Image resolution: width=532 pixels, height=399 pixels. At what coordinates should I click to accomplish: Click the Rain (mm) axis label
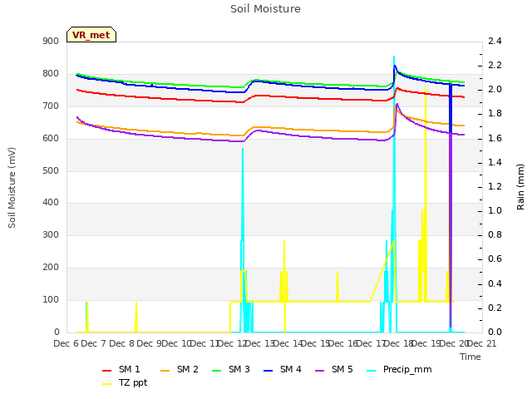pyautogui.click(x=520, y=187)
